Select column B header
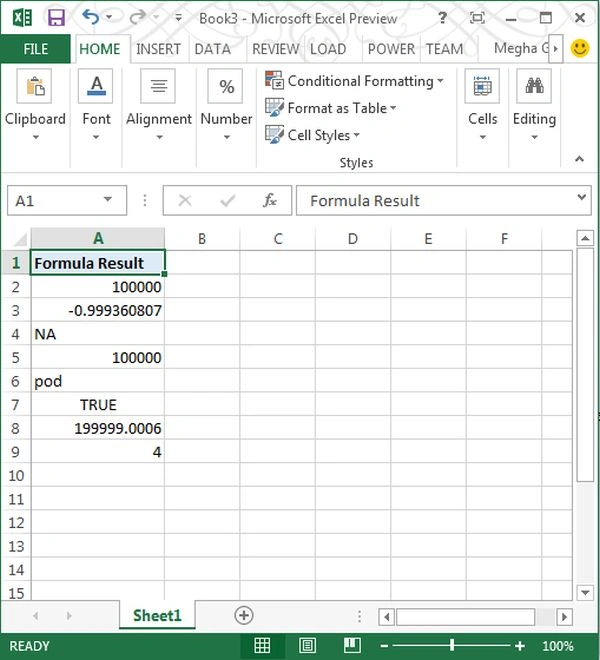The height and width of the screenshot is (660, 600). tap(202, 239)
